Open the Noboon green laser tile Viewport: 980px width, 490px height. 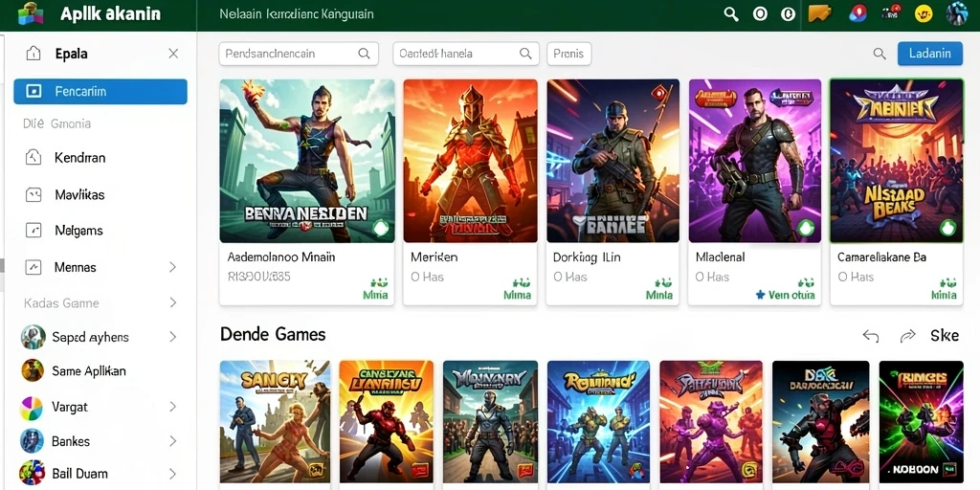pos(922,421)
